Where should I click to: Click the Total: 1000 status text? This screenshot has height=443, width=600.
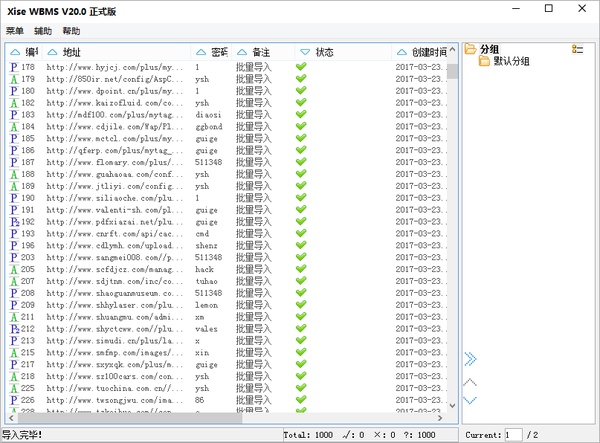coord(308,435)
